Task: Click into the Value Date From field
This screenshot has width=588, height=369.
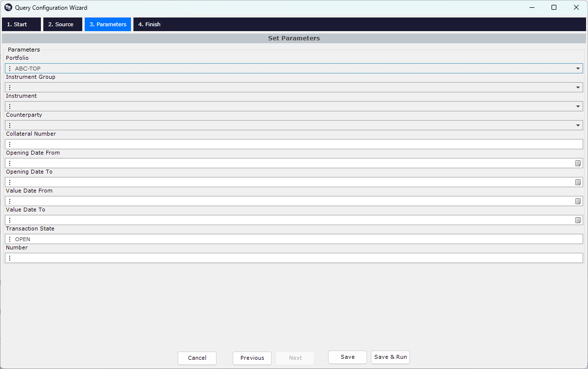Action: (294, 201)
